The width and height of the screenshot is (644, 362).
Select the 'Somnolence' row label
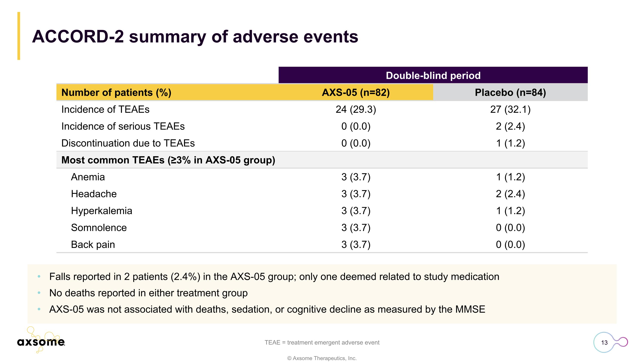tap(99, 228)
